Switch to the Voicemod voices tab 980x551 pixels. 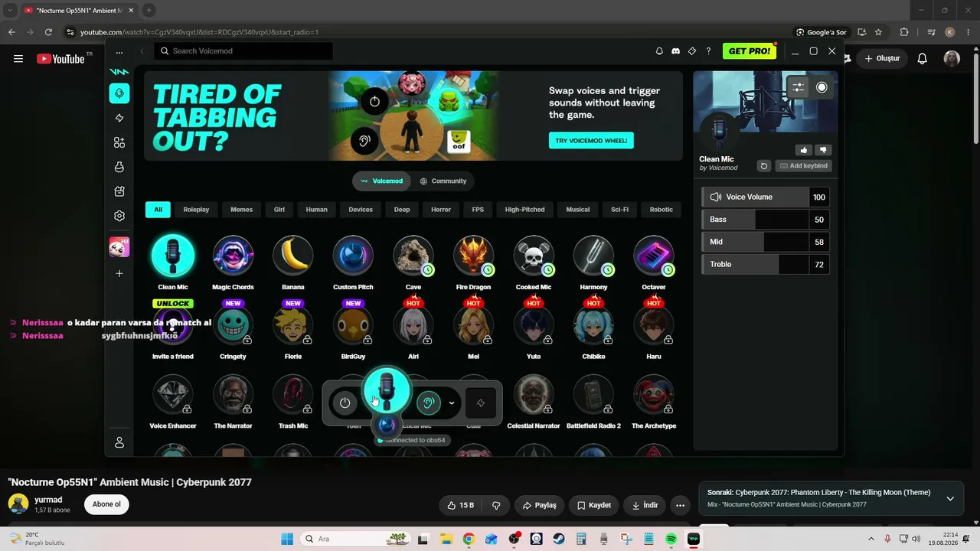pyautogui.click(x=381, y=181)
